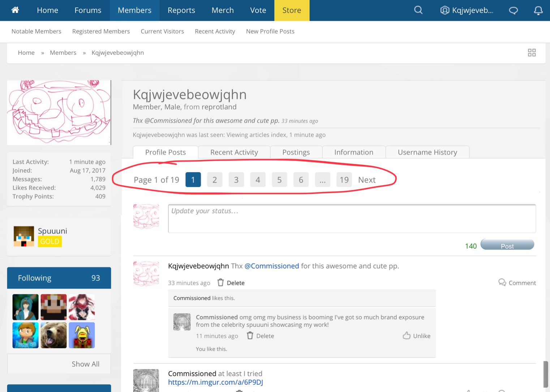Delete the comment posted 11 minutes ago
Screen dimensions: 550x392
click(260, 336)
